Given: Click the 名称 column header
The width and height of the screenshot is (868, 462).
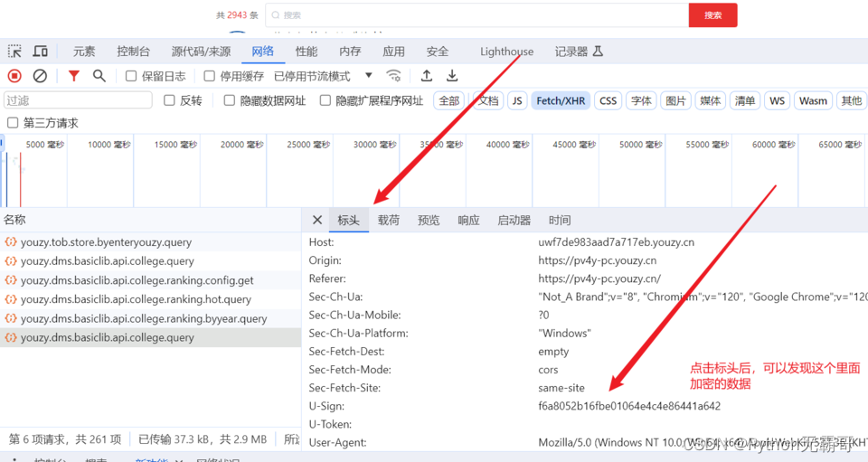Looking at the screenshot, I should point(14,220).
